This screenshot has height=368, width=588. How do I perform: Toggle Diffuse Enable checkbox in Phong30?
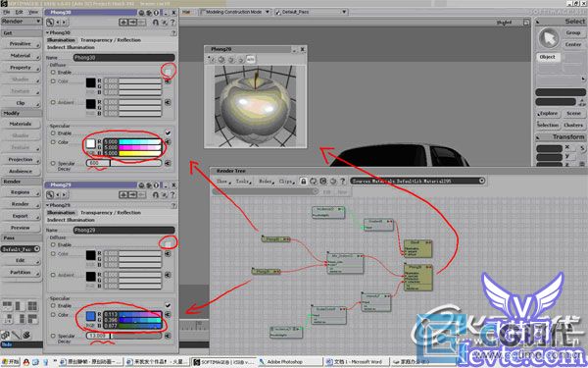[x=168, y=72]
